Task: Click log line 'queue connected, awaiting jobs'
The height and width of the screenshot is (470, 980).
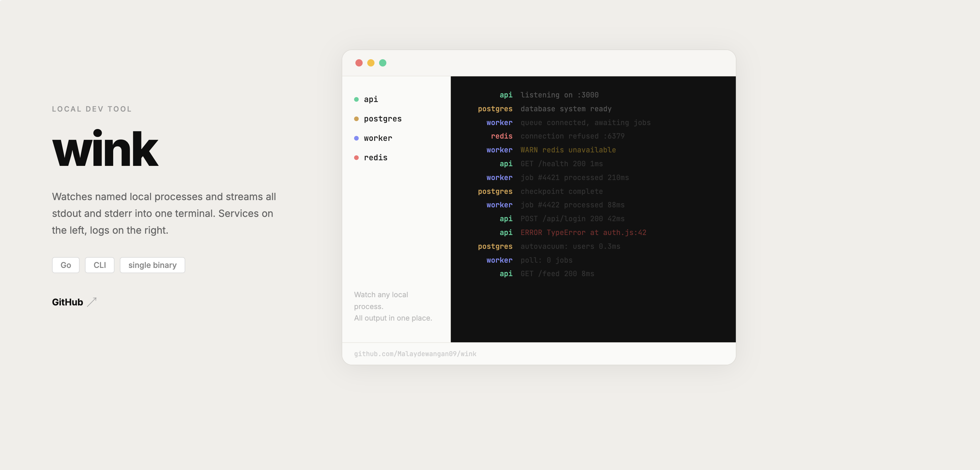Action: click(x=585, y=122)
